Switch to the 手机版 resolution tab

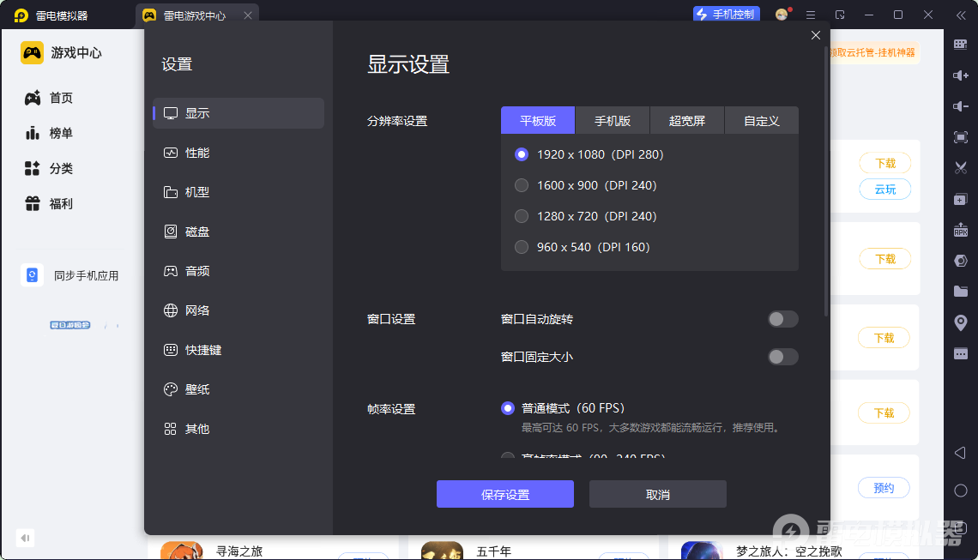click(613, 120)
